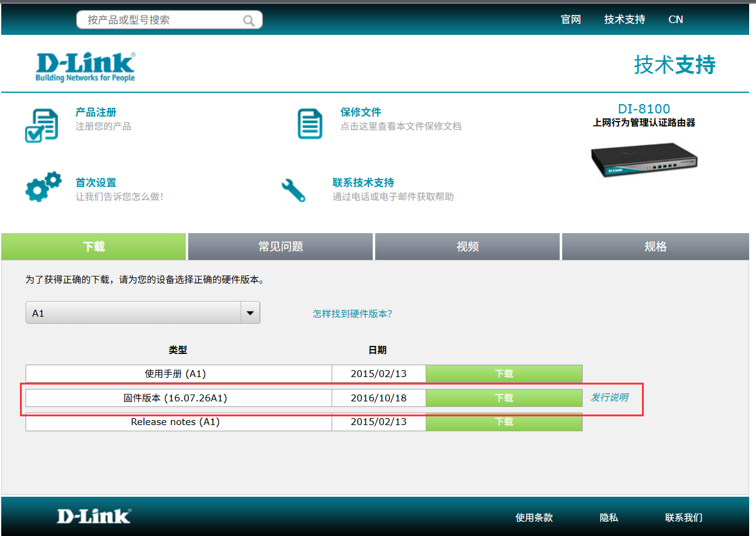Open 使用条款 in the footer
756x536 pixels.
point(534,517)
